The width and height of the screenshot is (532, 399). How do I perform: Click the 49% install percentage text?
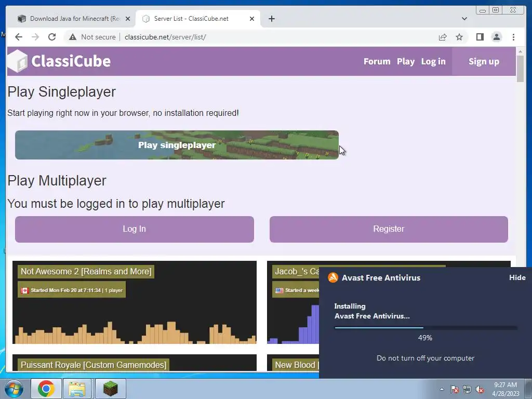click(x=425, y=338)
